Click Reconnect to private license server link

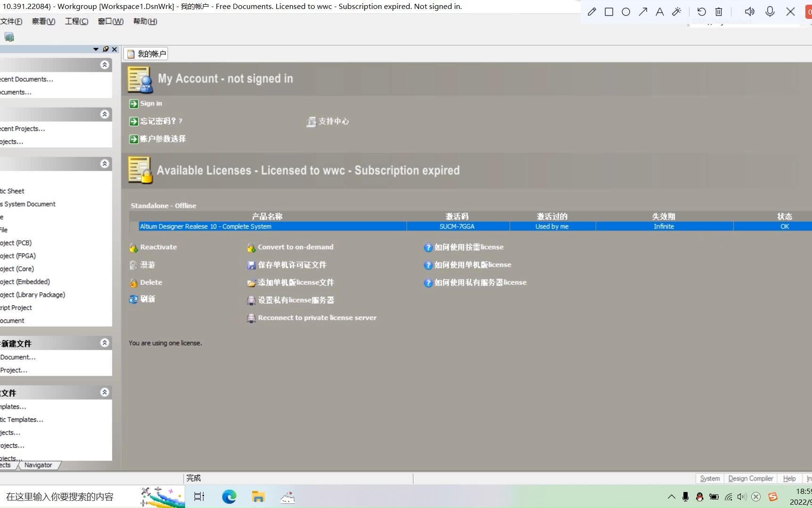pos(317,318)
